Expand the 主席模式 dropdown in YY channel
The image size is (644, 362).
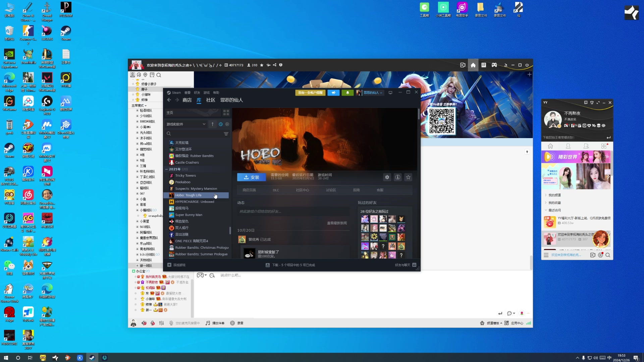pos(139,106)
